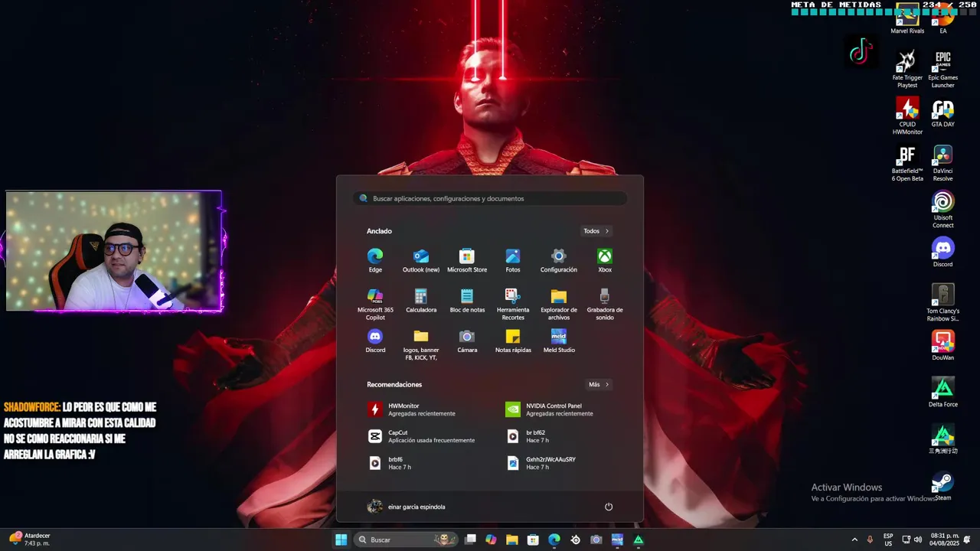Open the einar garcia espindola user account

click(x=407, y=507)
